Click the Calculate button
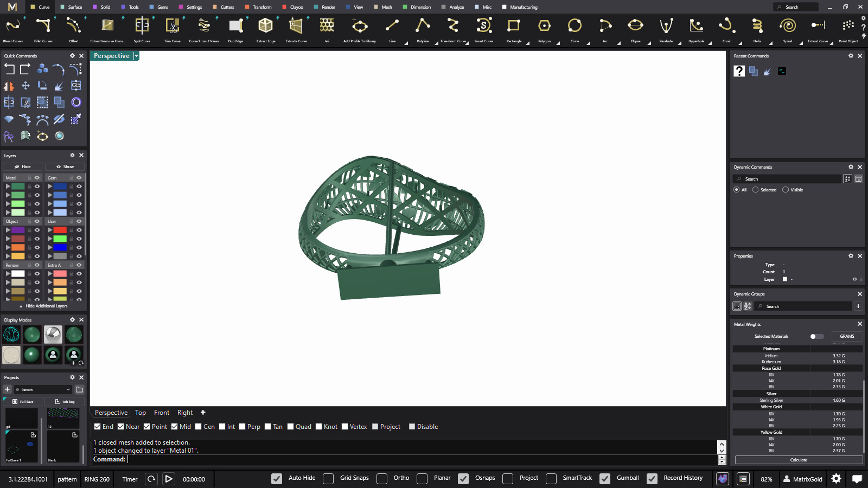Screen dimensions: 868x488 point(799,460)
